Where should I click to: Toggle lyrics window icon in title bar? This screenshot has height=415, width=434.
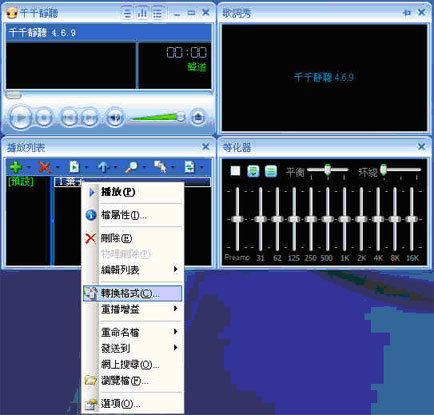[127, 13]
